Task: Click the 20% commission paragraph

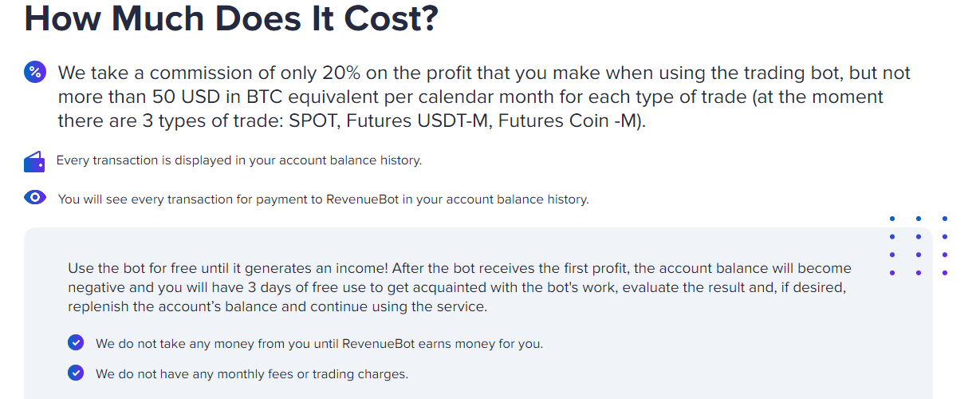Action: click(484, 97)
